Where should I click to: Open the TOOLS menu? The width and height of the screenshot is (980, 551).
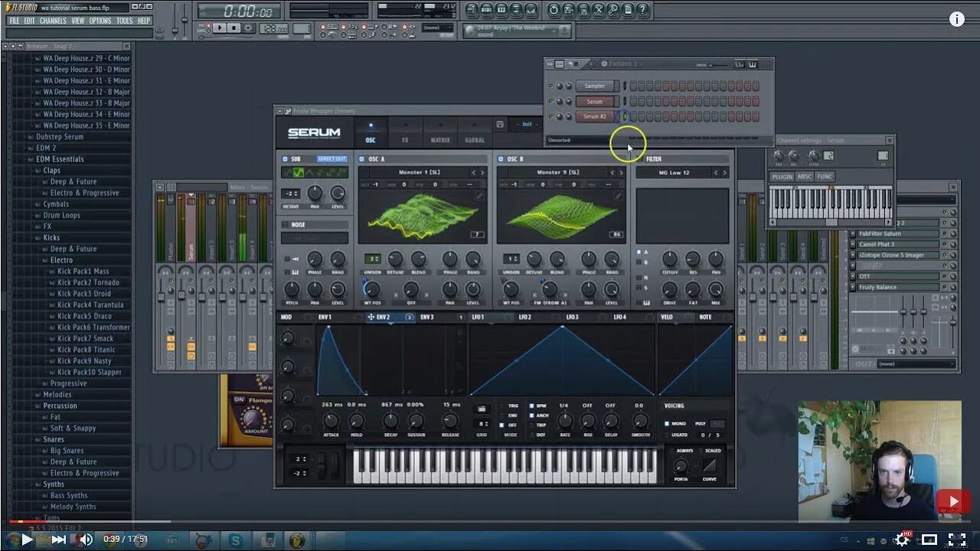pyautogui.click(x=125, y=21)
